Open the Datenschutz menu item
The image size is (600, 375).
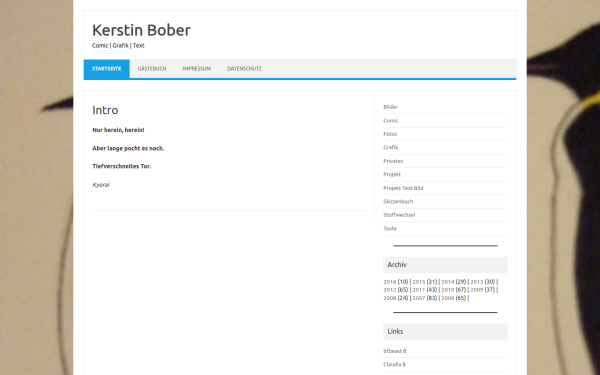tap(245, 69)
